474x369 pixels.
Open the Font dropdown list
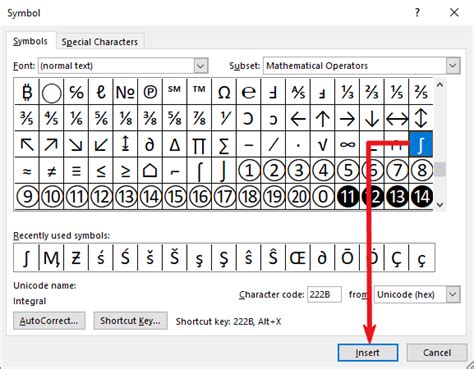tap(201, 66)
